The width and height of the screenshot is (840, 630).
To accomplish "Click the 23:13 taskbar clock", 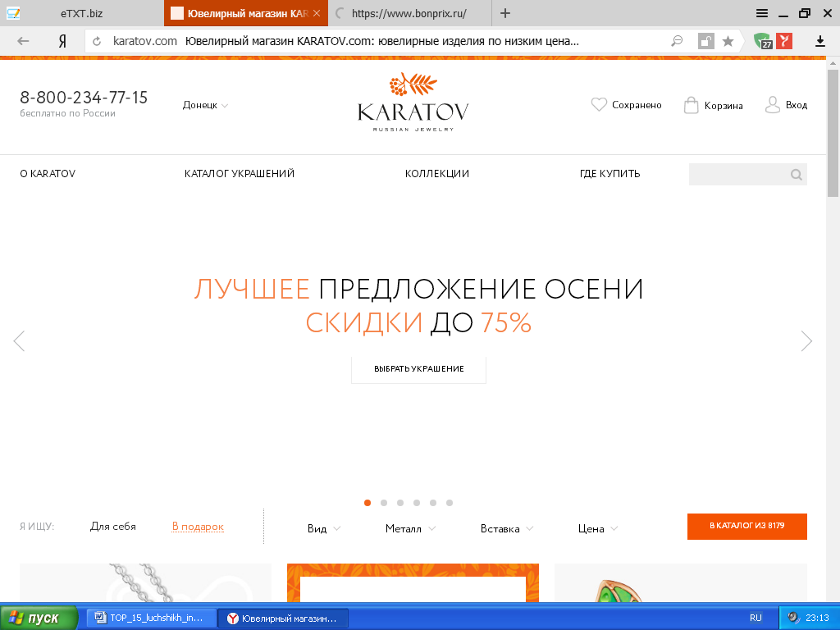I will [x=817, y=618].
